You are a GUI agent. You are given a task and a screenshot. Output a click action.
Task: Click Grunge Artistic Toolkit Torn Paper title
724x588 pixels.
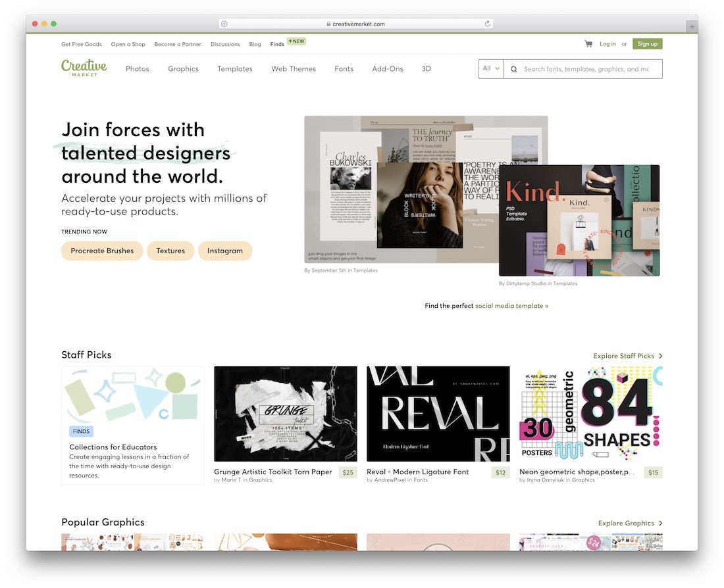(x=273, y=472)
